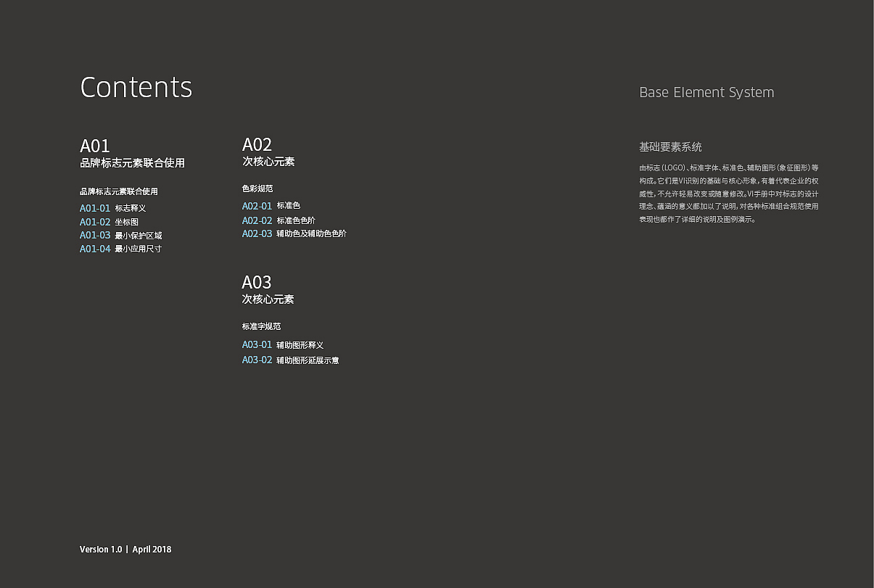Open A02-03 辅助色及辅助色色阶
874x588 pixels.
[x=294, y=233]
